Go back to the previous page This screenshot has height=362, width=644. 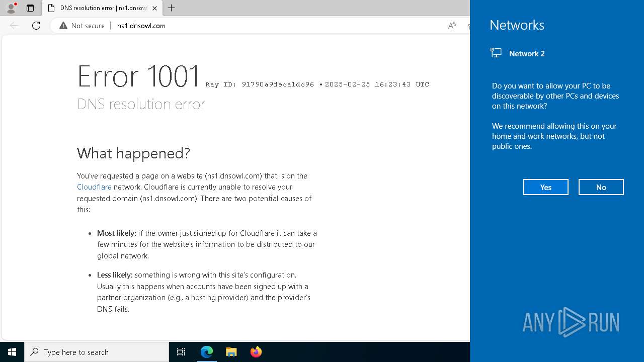[14, 26]
